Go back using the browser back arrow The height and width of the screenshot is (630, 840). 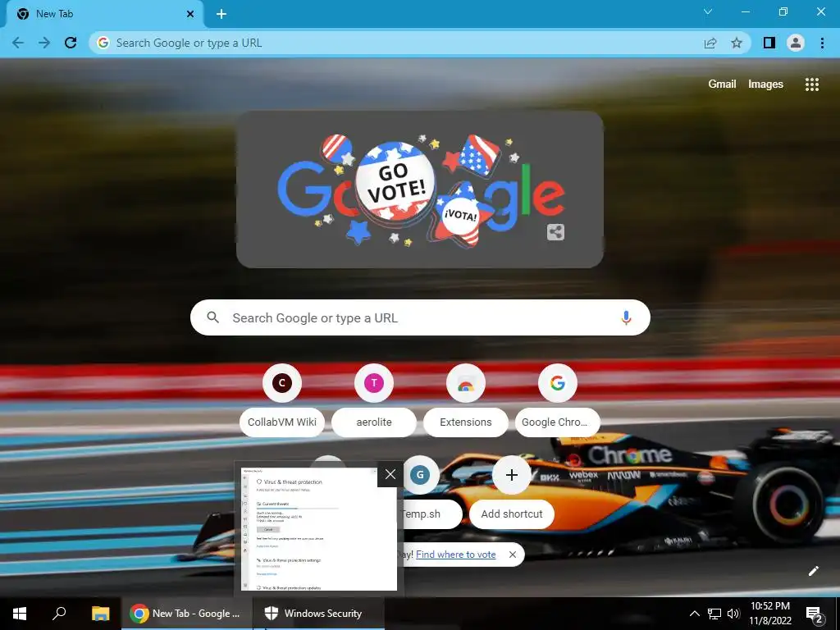(18, 43)
